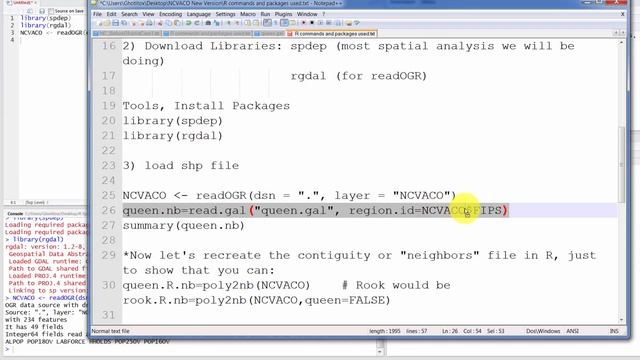Open the Search menu

click(129, 14)
